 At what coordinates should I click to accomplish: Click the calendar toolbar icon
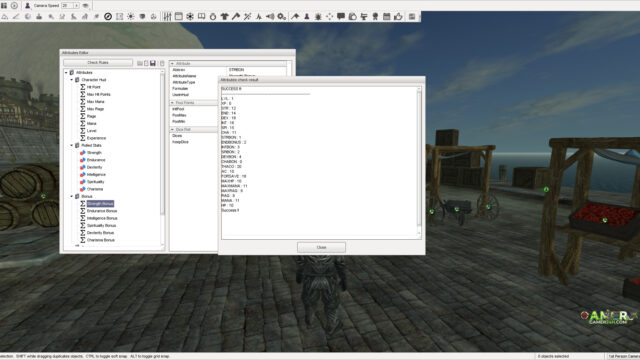tap(387, 16)
